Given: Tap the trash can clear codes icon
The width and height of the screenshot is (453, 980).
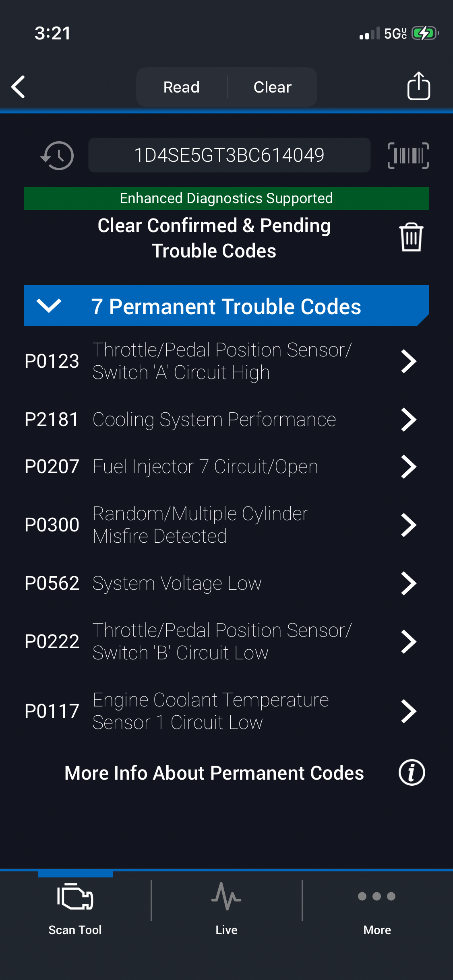Looking at the screenshot, I should [x=411, y=237].
